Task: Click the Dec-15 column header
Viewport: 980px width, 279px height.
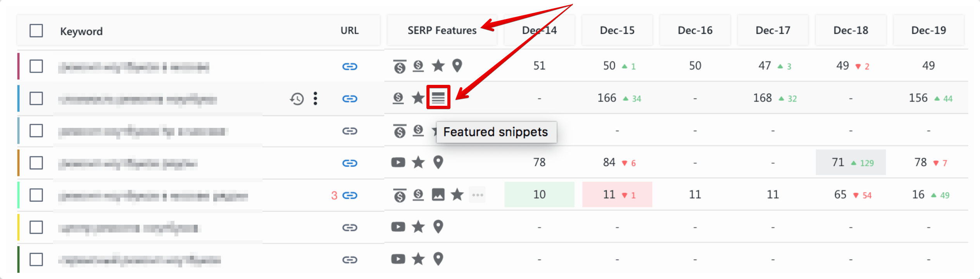Action: pos(617,30)
